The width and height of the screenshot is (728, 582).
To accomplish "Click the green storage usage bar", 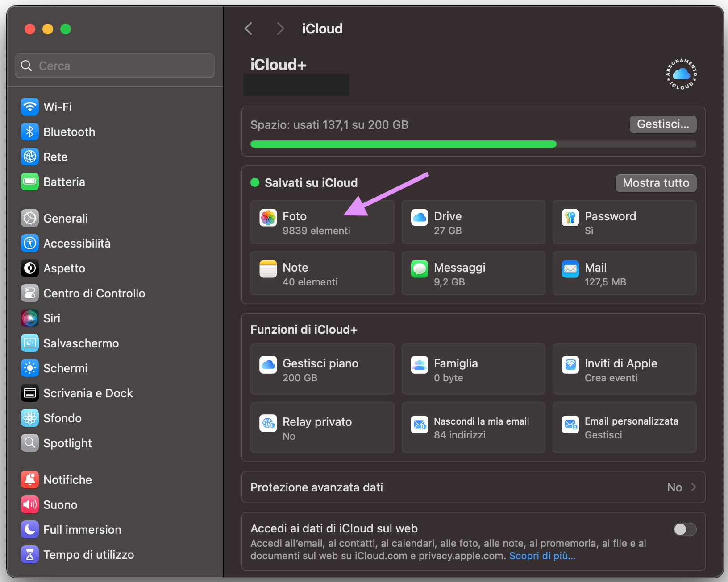I will pyautogui.click(x=402, y=144).
